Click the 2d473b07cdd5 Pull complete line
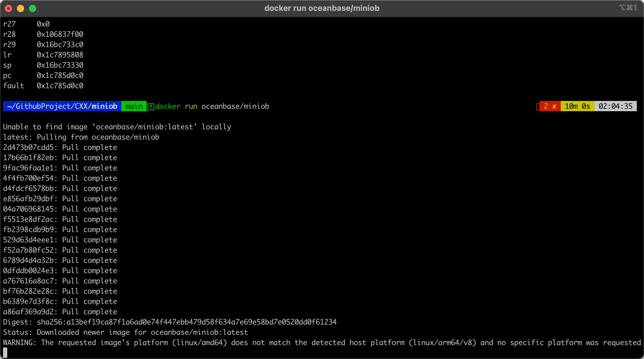The height and width of the screenshot is (359, 644). 60,147
